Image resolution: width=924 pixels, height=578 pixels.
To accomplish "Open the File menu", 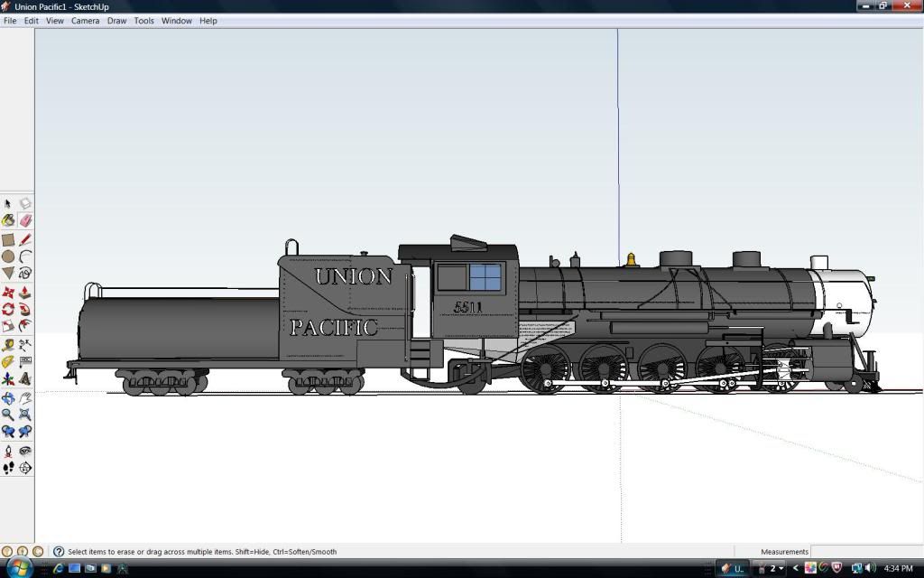I will (x=10, y=21).
